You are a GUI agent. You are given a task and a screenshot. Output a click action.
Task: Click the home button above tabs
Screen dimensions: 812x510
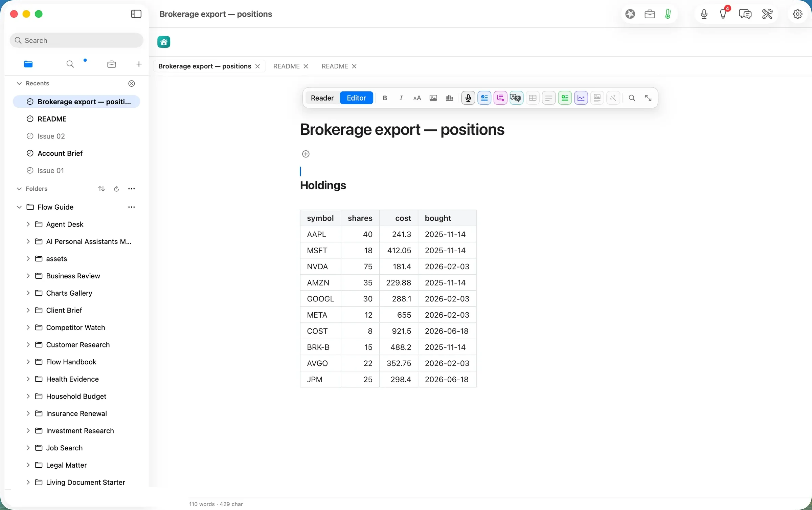(x=164, y=42)
